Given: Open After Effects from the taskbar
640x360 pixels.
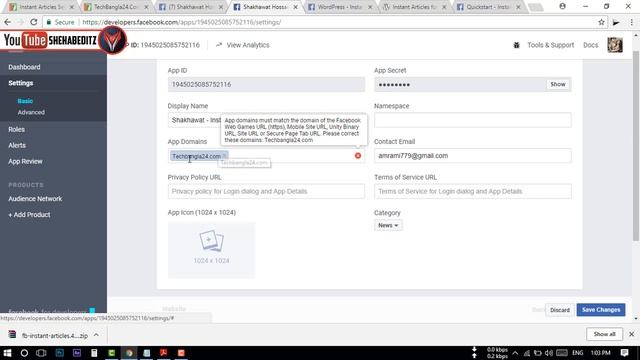Looking at the screenshot, I should click(77, 353).
